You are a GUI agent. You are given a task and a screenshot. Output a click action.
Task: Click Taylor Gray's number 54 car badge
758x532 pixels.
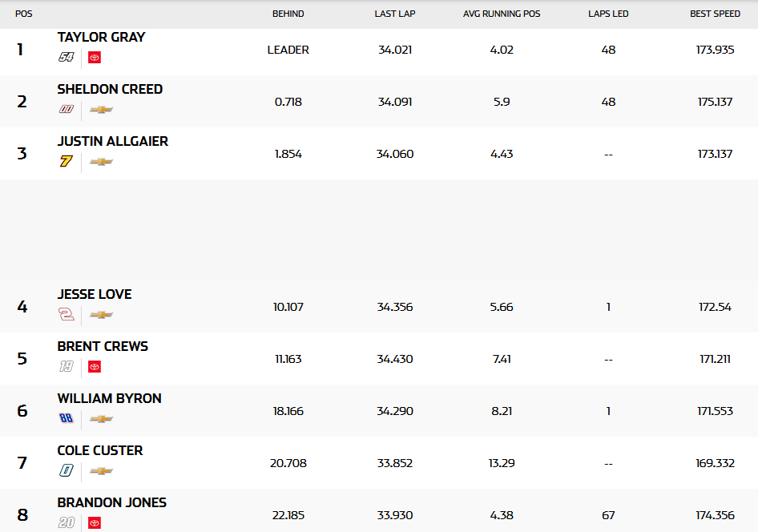pos(67,58)
